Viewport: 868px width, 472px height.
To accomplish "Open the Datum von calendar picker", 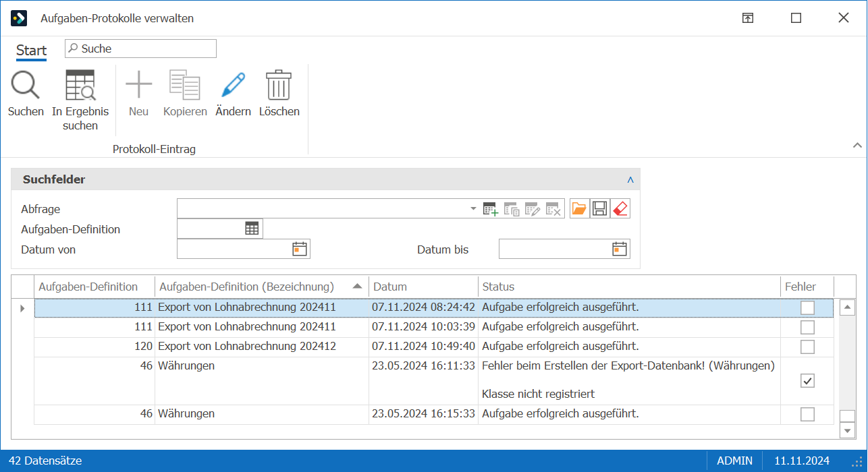I will coord(300,249).
